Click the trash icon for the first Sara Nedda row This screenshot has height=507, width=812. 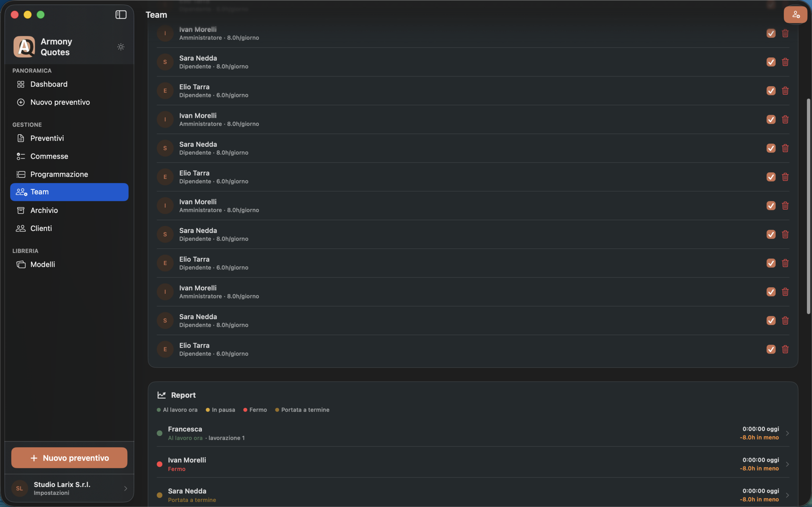tap(785, 62)
